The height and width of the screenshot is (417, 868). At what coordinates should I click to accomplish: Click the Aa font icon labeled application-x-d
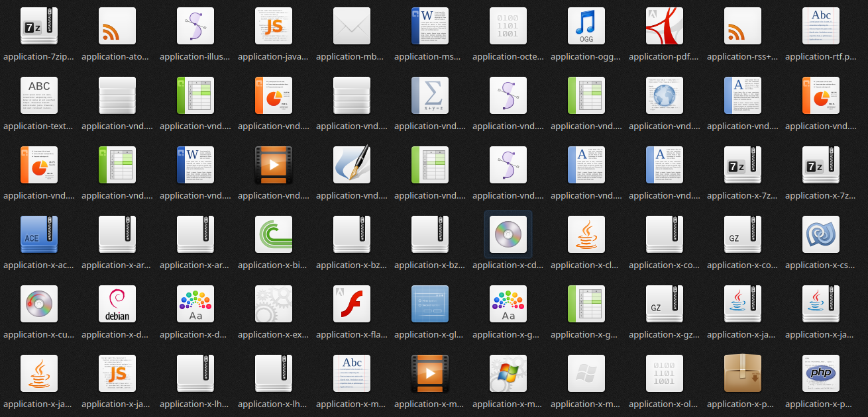coord(195,304)
